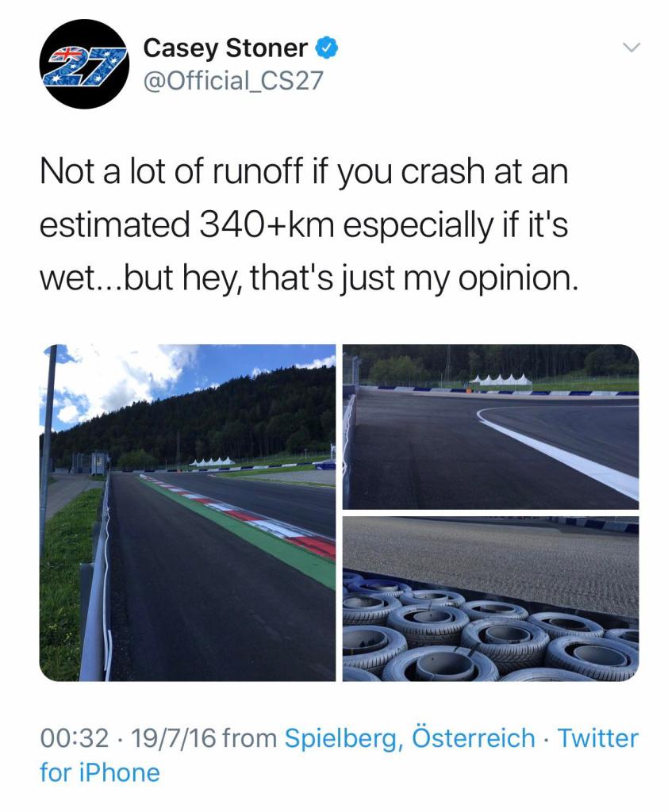
Task: Open the large left track photo
Action: point(187,512)
